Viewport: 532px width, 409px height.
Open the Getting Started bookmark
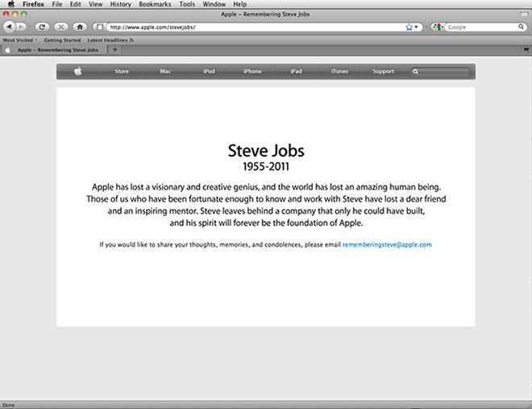62,40
